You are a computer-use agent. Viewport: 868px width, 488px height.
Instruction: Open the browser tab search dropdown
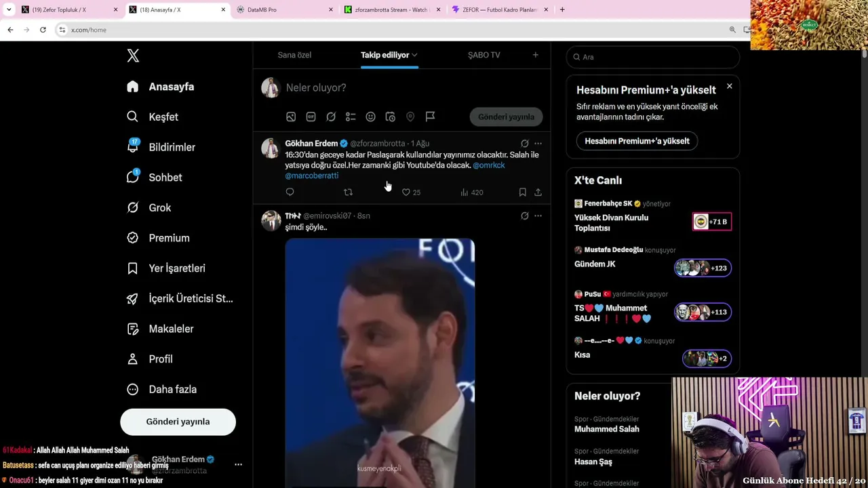click(x=9, y=9)
